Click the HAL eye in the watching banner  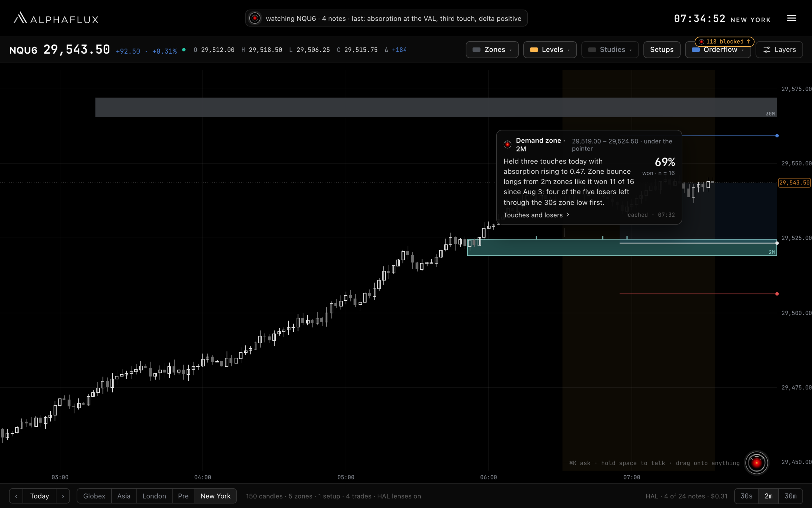click(x=255, y=18)
